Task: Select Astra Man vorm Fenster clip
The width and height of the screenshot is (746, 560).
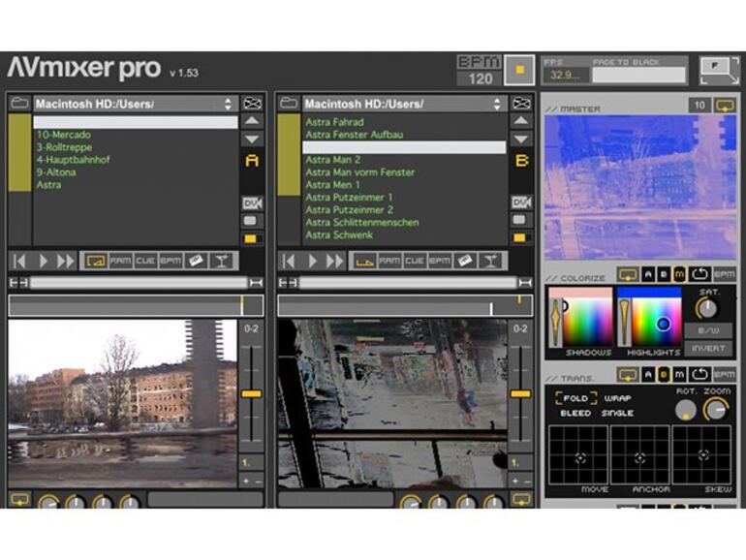Action: (x=359, y=171)
